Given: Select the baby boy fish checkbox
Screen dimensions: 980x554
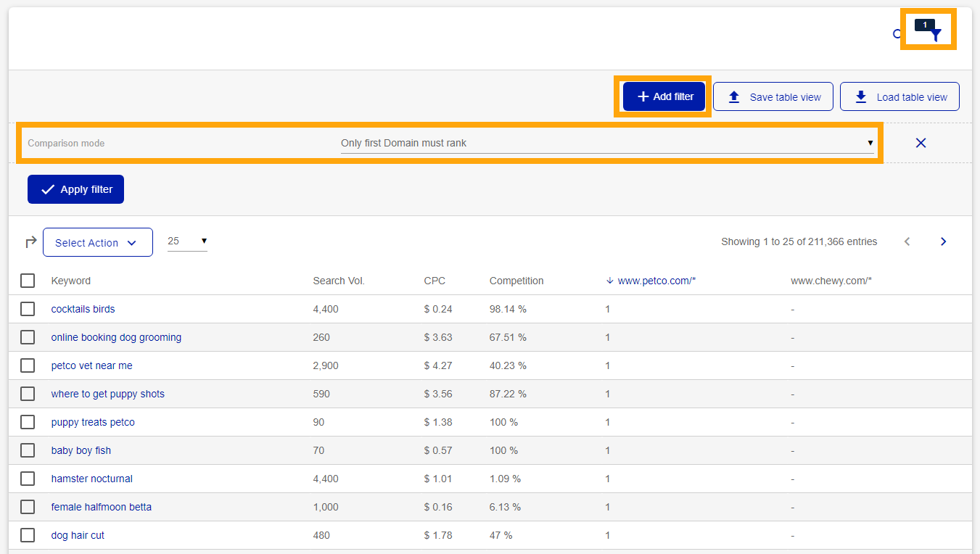Looking at the screenshot, I should coord(28,450).
